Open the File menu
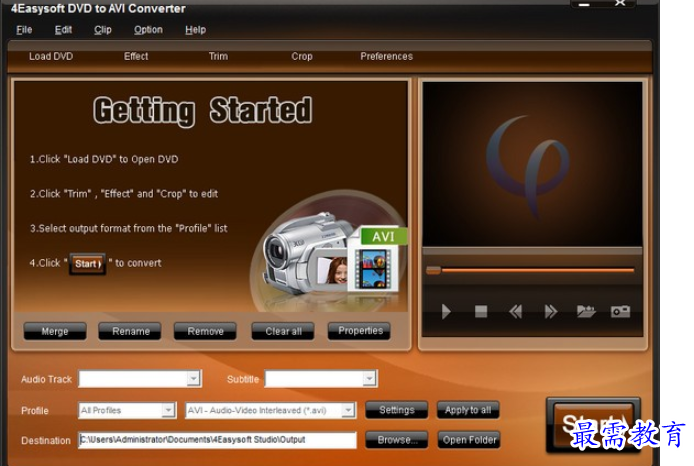Viewport: 694px width, 466px height. tap(24, 30)
